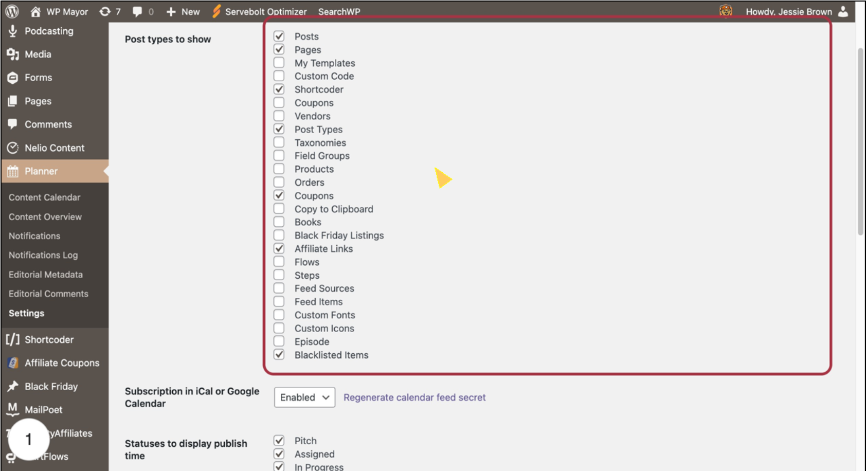Click the tiger avatar icon in admin bar
868x471 pixels.
point(726,10)
